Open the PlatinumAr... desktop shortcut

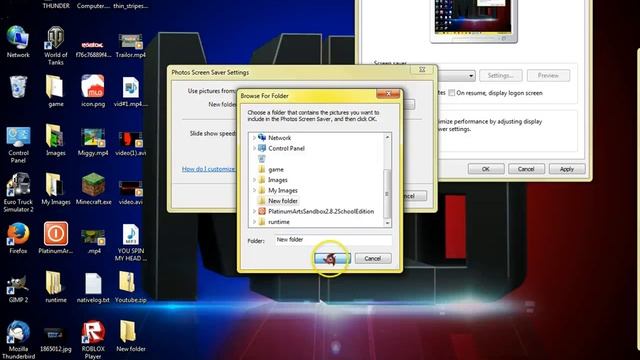pos(56,238)
